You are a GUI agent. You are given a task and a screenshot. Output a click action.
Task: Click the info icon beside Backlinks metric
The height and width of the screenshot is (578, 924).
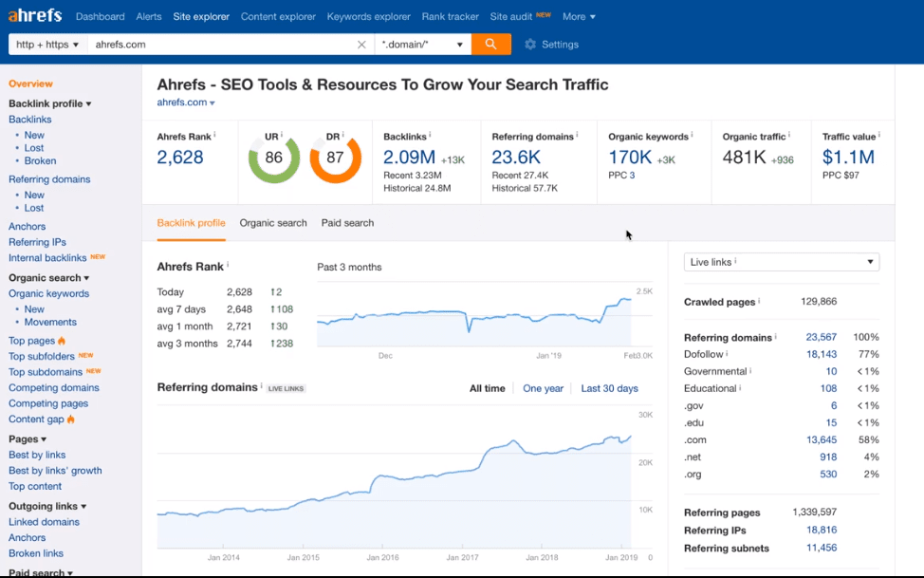click(430, 135)
